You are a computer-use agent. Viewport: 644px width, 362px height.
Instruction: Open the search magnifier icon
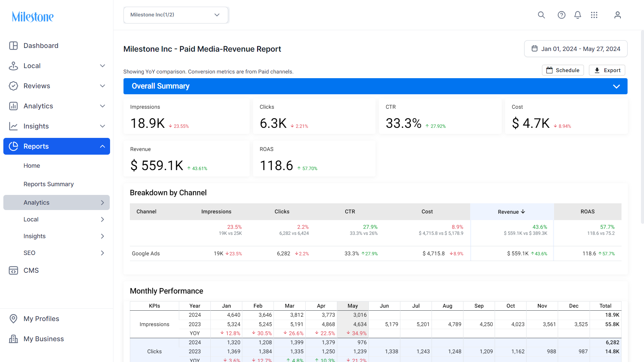click(541, 15)
